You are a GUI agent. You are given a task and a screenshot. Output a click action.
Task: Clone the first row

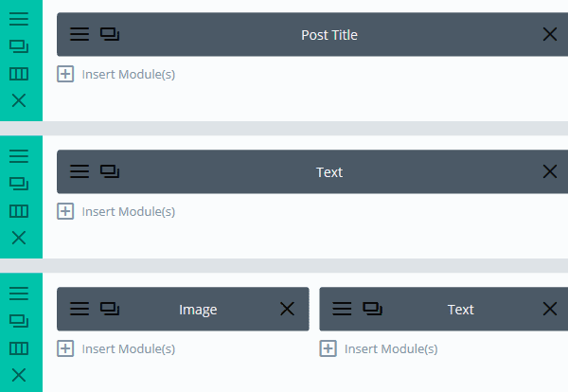19,46
